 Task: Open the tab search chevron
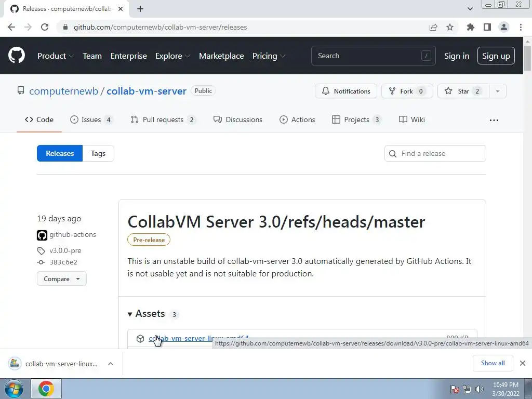tap(470, 9)
